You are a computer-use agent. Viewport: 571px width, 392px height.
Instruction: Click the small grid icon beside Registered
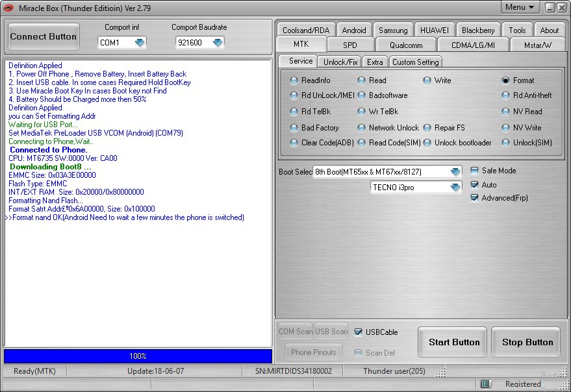[x=485, y=384]
